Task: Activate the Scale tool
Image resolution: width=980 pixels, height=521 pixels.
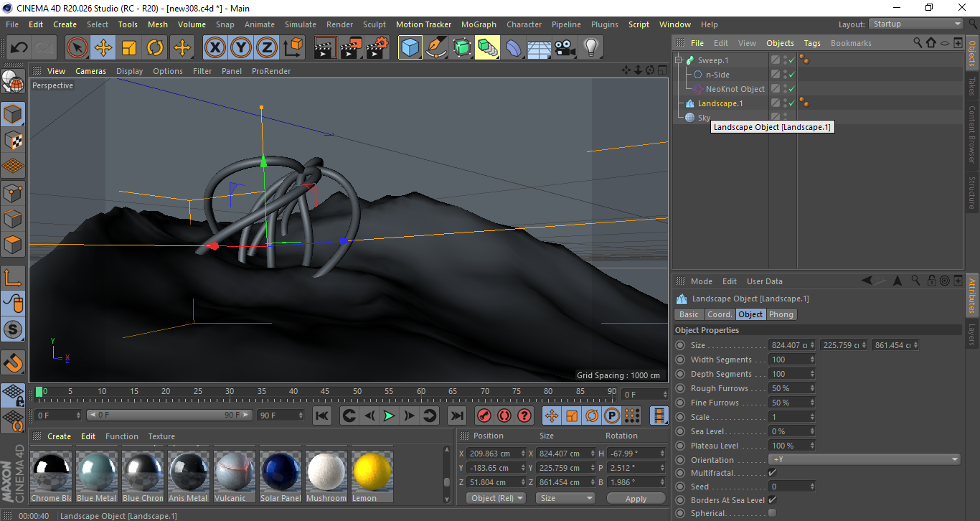Action: click(129, 48)
